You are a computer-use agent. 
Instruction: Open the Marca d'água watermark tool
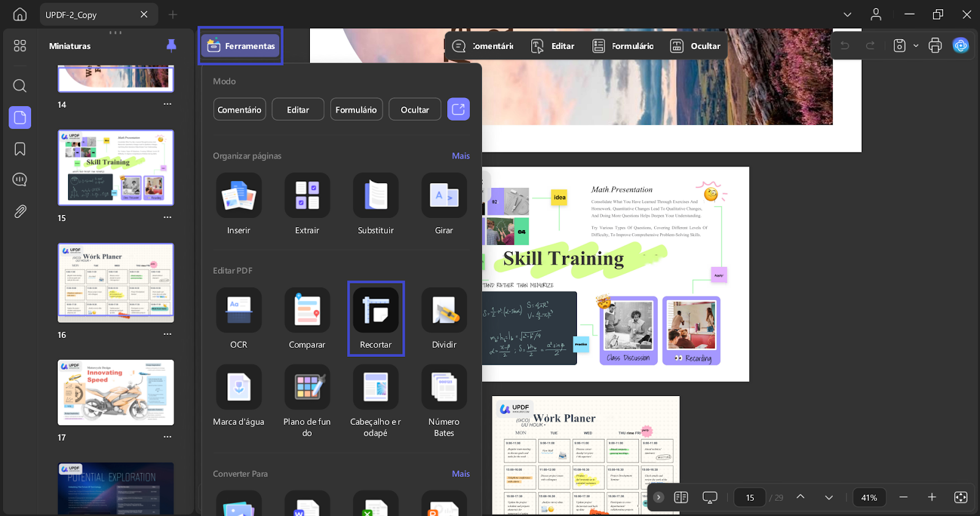tap(239, 387)
